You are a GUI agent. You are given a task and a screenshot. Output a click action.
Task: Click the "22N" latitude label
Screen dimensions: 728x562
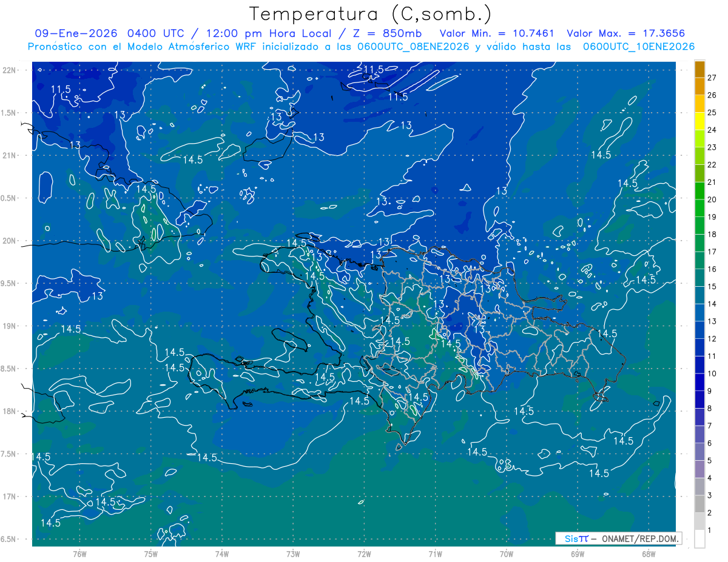9,70
